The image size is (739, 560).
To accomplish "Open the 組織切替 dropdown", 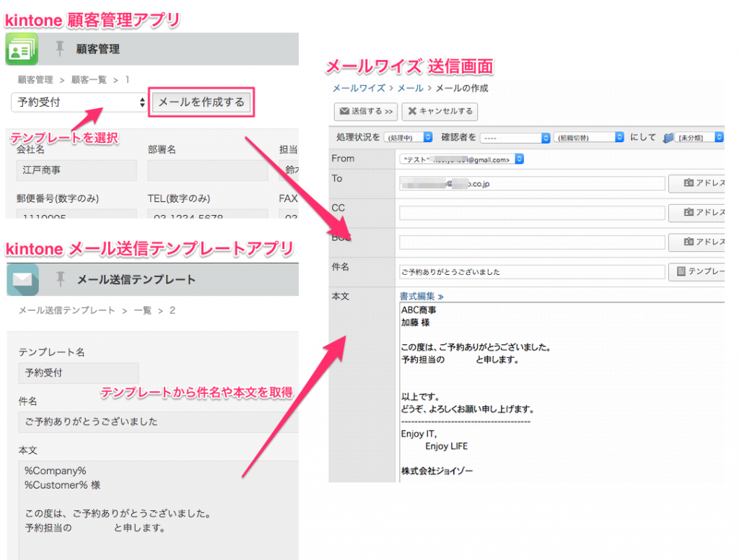I will click(589, 137).
